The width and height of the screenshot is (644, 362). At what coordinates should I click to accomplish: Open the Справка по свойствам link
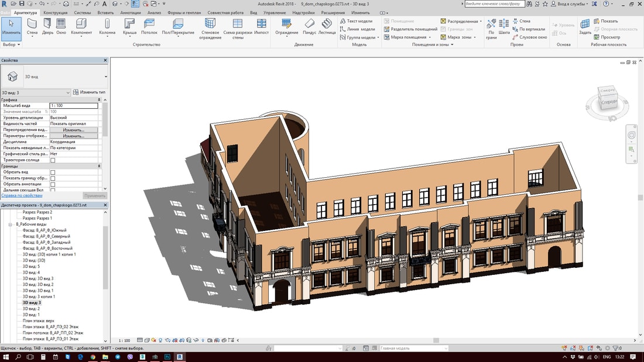click(x=21, y=195)
